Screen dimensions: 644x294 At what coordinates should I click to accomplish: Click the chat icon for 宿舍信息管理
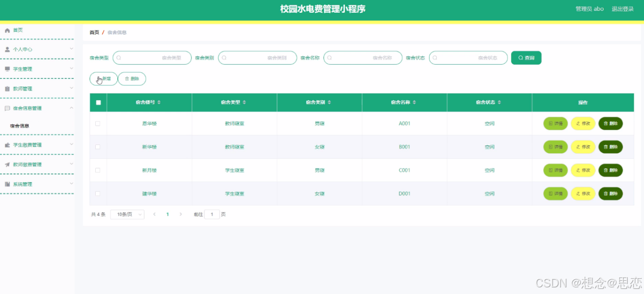pyautogui.click(x=7, y=108)
